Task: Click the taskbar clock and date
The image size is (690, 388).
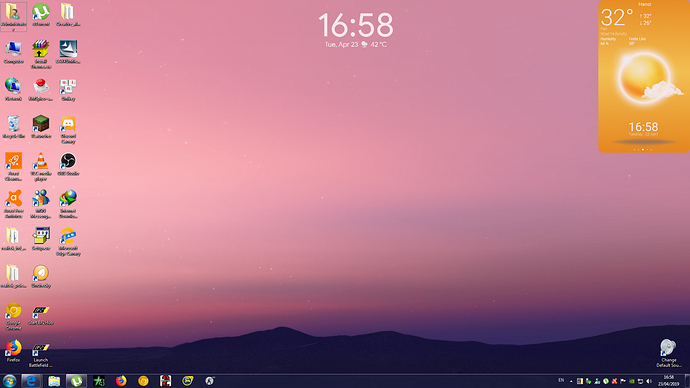Action: pos(668,381)
